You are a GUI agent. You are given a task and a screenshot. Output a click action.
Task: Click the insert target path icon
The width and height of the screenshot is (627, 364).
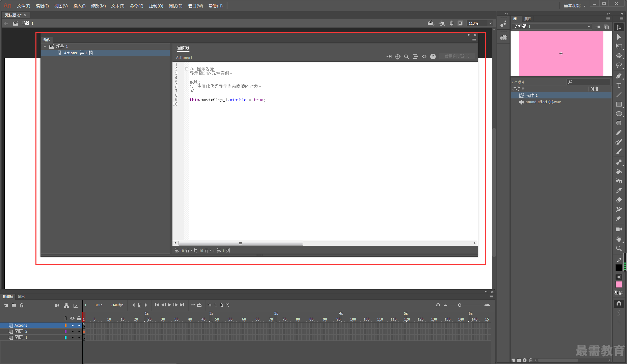point(398,57)
